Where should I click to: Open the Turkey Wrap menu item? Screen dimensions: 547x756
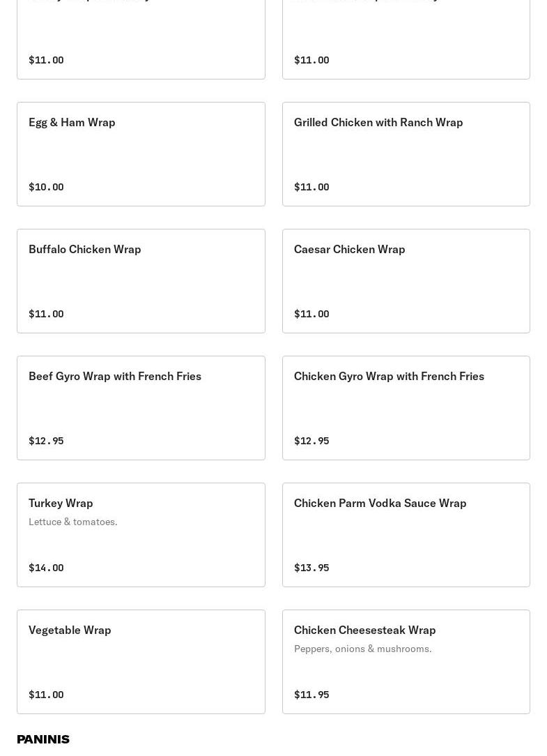(x=141, y=534)
